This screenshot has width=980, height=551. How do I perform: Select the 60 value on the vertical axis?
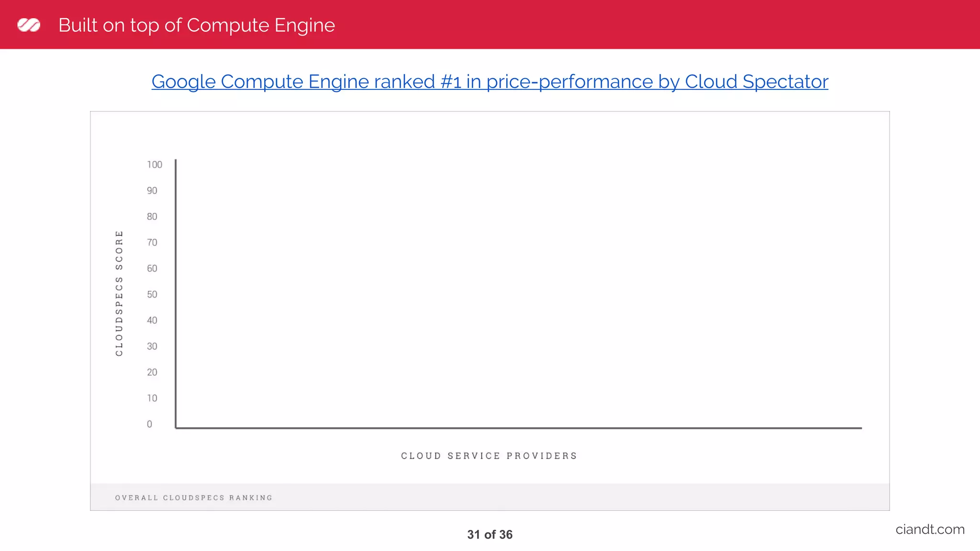point(152,269)
